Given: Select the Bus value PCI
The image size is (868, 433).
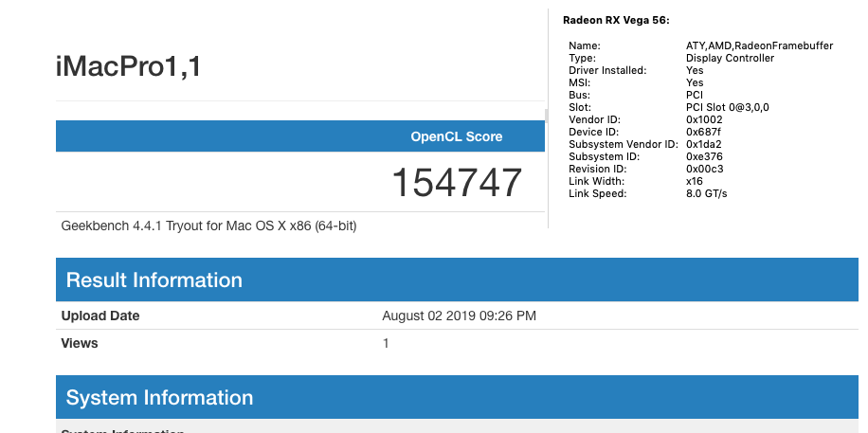Looking at the screenshot, I should [695, 96].
